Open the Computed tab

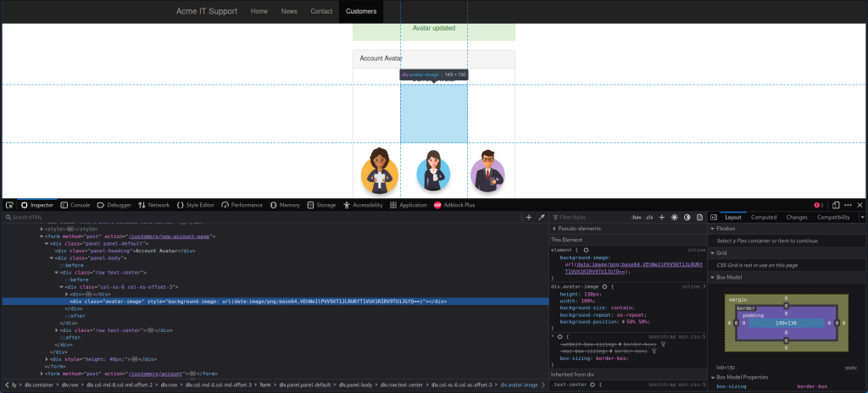[x=765, y=218]
